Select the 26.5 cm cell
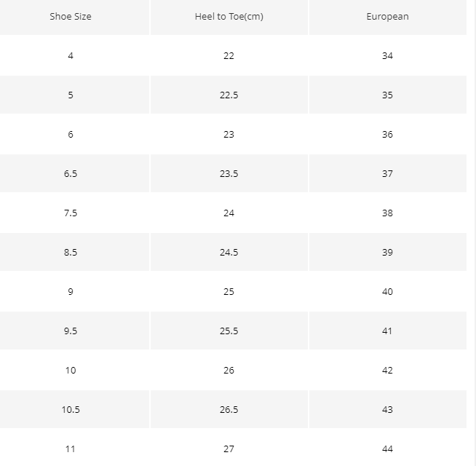This screenshot has width=476, height=466. (229, 409)
